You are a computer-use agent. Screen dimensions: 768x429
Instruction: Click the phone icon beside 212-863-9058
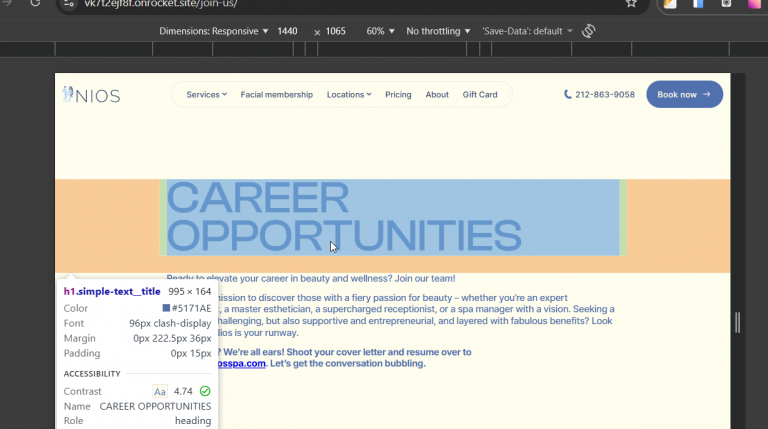pos(567,95)
